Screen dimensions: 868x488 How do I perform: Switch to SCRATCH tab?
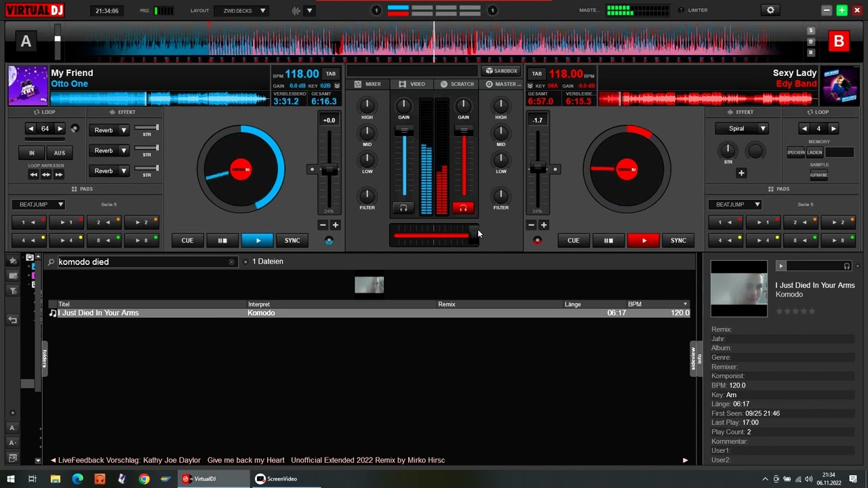click(x=457, y=84)
